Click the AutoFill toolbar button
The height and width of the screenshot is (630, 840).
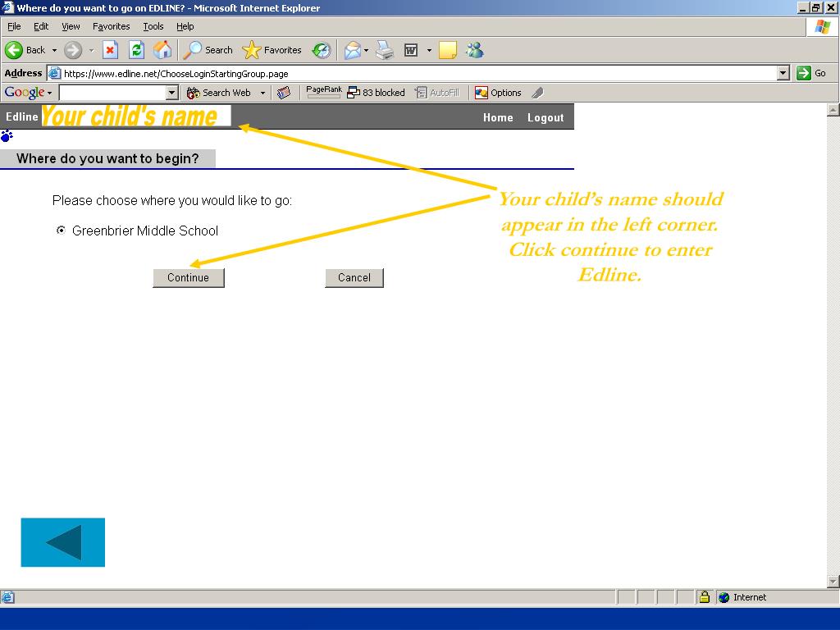[437, 93]
